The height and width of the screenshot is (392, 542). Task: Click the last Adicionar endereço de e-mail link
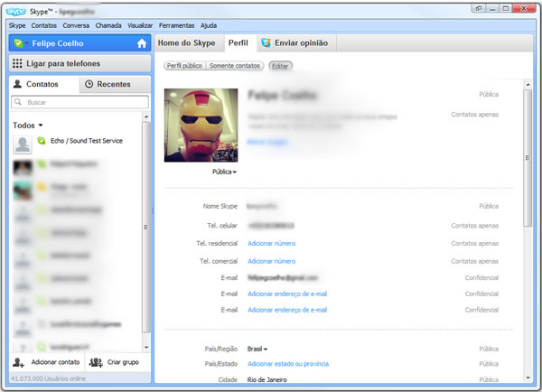[287, 310]
